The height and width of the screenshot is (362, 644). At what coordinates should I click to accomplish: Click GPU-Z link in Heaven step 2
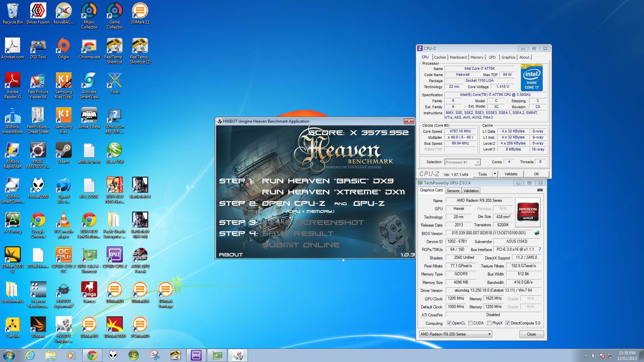(369, 203)
